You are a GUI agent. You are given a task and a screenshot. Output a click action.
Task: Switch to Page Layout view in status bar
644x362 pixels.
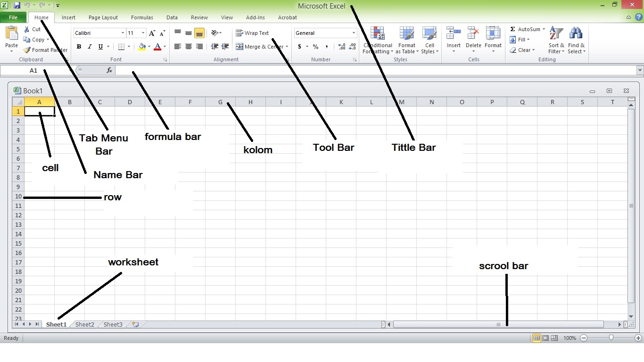coord(545,338)
